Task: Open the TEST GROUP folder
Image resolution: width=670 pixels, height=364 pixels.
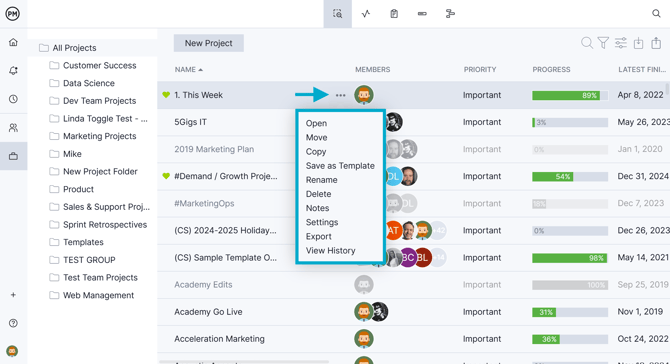Action: coord(82,260)
